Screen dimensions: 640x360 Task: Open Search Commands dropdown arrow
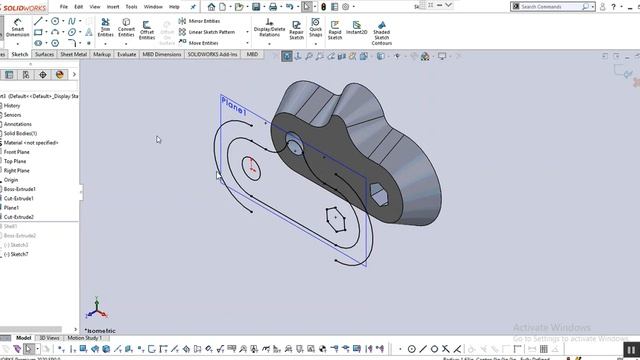coord(593,7)
